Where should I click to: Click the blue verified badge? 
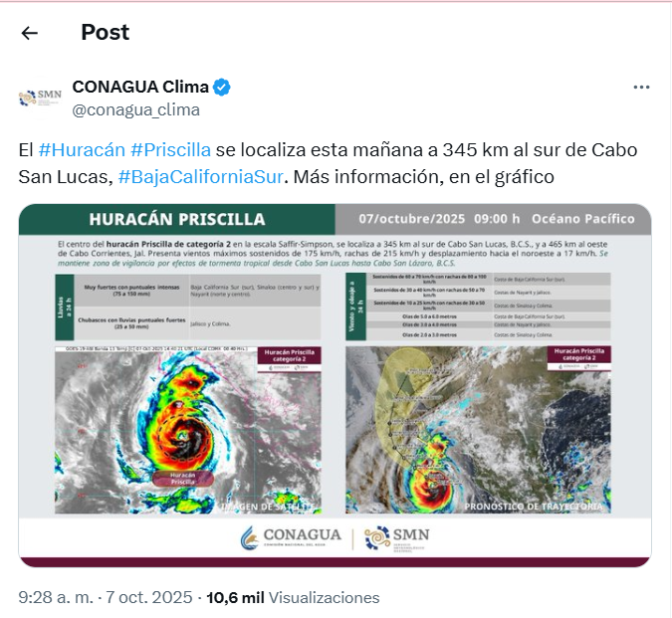click(221, 87)
